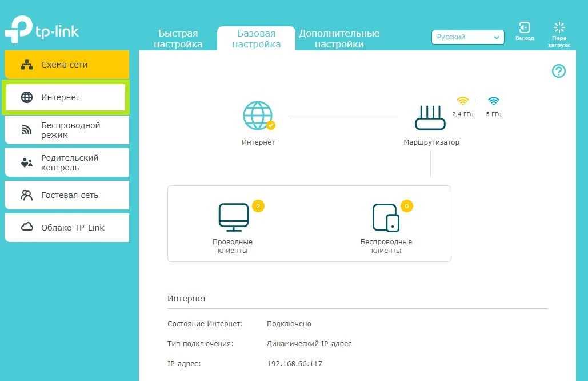Click the logout icon labeled Выход
The width and height of the screenshot is (588, 381).
(524, 31)
